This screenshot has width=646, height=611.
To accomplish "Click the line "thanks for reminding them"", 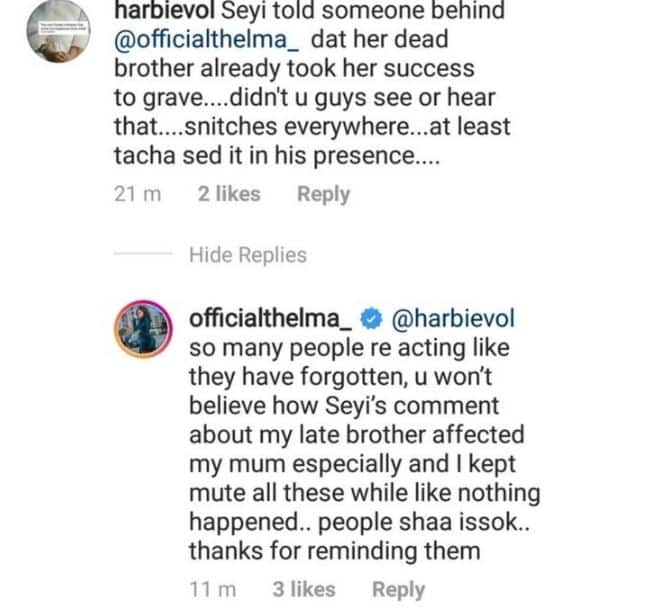I will click(339, 551).
